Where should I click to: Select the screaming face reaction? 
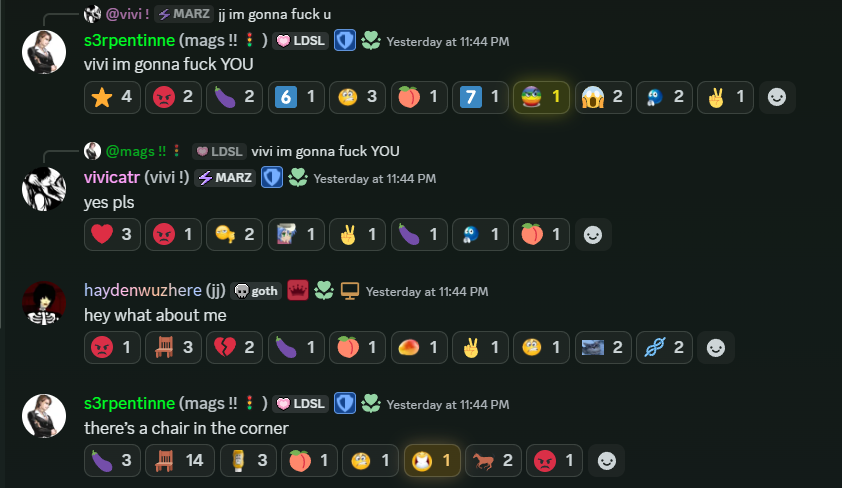603,97
